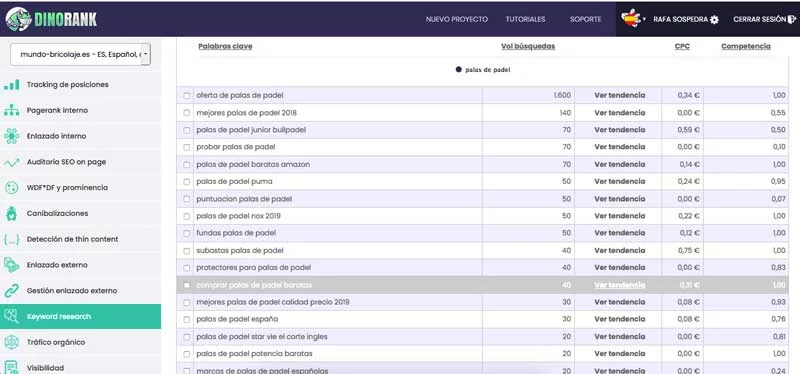Click the Enlazado externo icon

11,265
